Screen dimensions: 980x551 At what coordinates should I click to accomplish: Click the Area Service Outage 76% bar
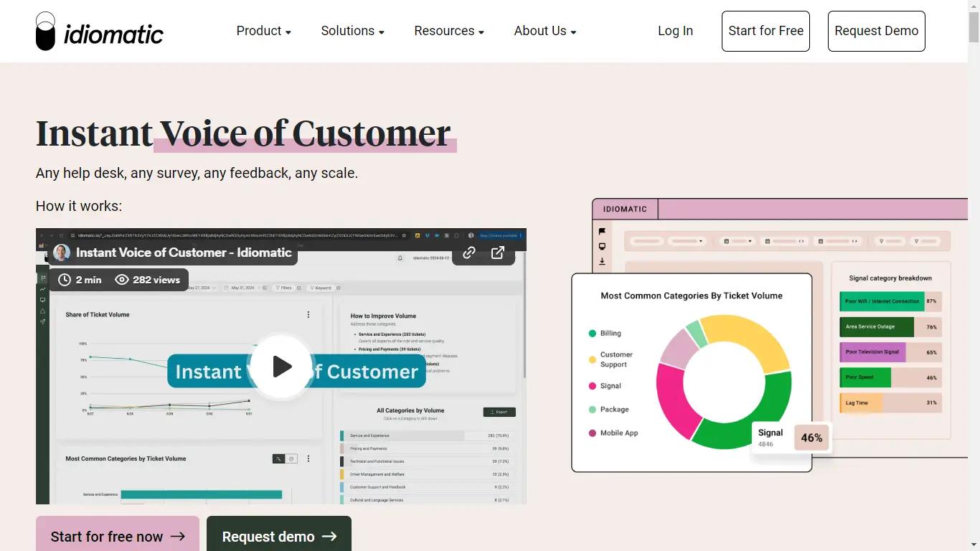pos(890,326)
